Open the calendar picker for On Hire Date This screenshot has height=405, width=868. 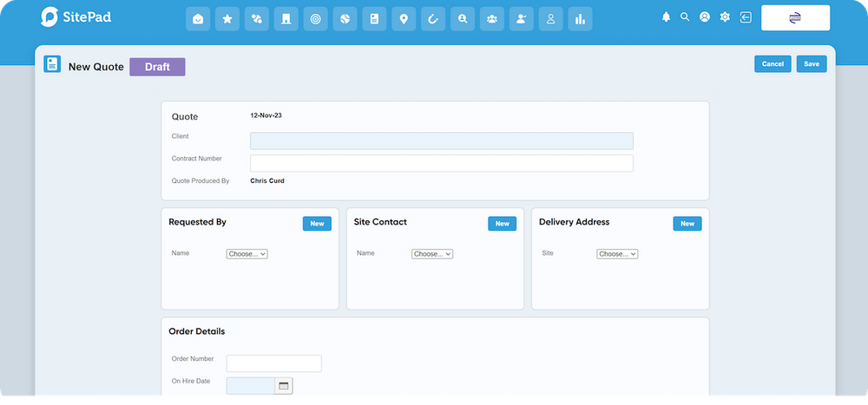pyautogui.click(x=284, y=385)
